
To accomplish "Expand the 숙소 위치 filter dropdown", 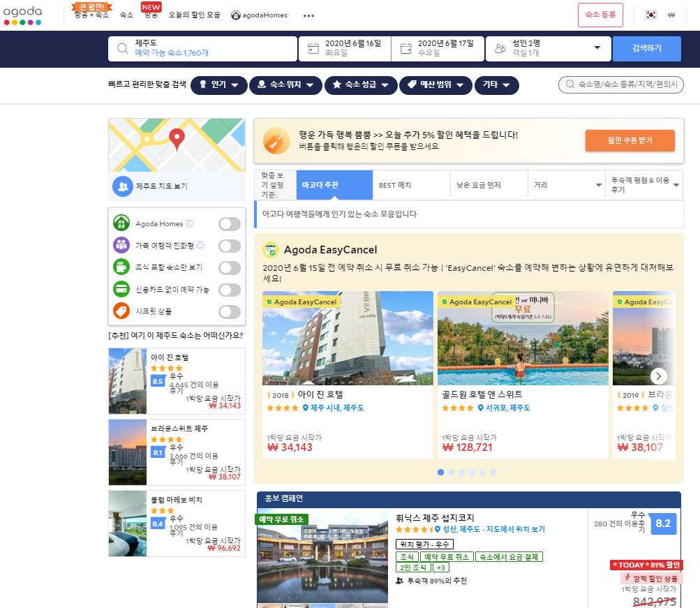I will tap(285, 85).
